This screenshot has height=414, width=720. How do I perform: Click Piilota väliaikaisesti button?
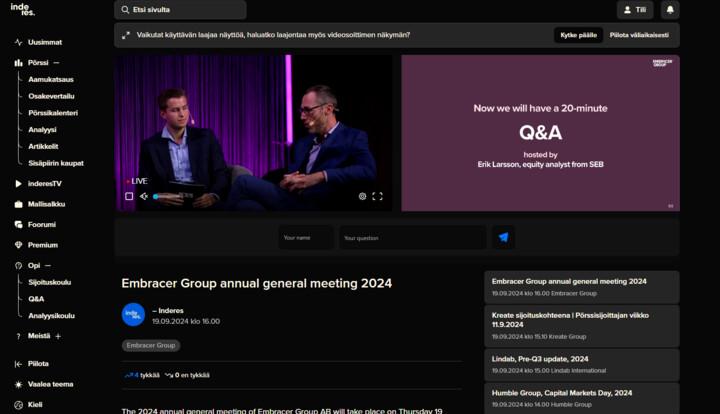coord(639,35)
